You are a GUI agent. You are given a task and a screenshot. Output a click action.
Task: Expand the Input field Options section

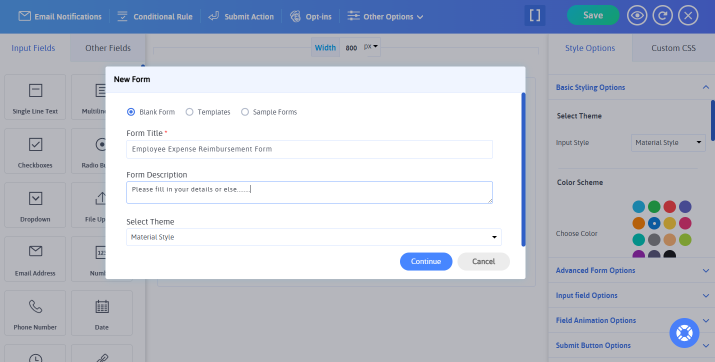tap(632, 295)
